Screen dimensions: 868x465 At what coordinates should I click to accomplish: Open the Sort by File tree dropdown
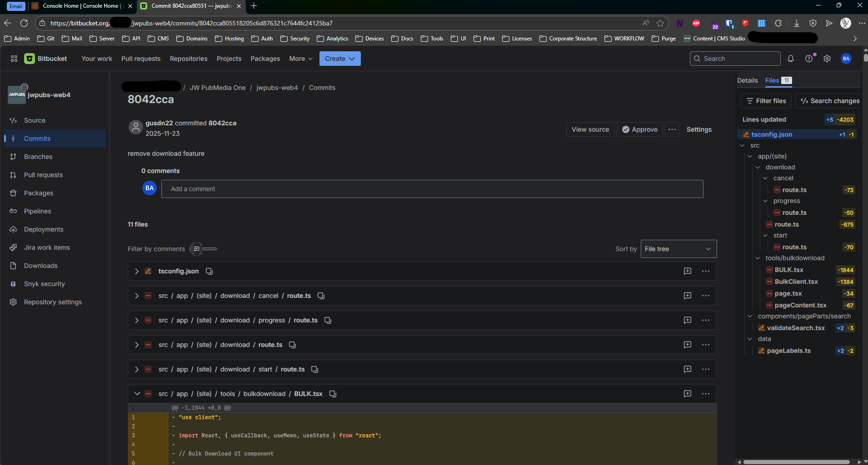(678, 249)
